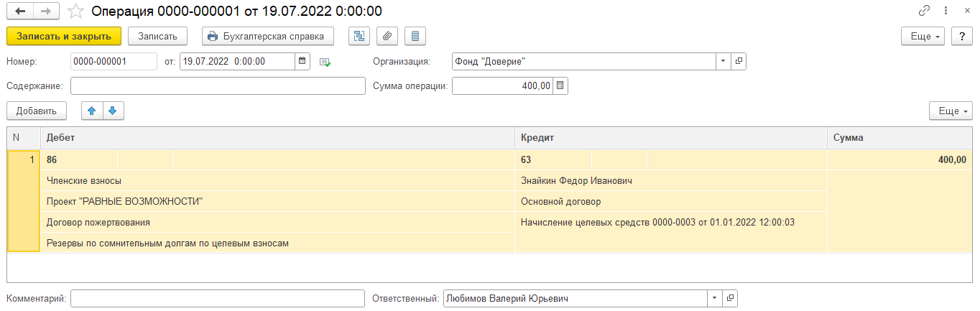Click the Записать и закрыть button
The width and height of the screenshot is (980, 311).
[64, 36]
